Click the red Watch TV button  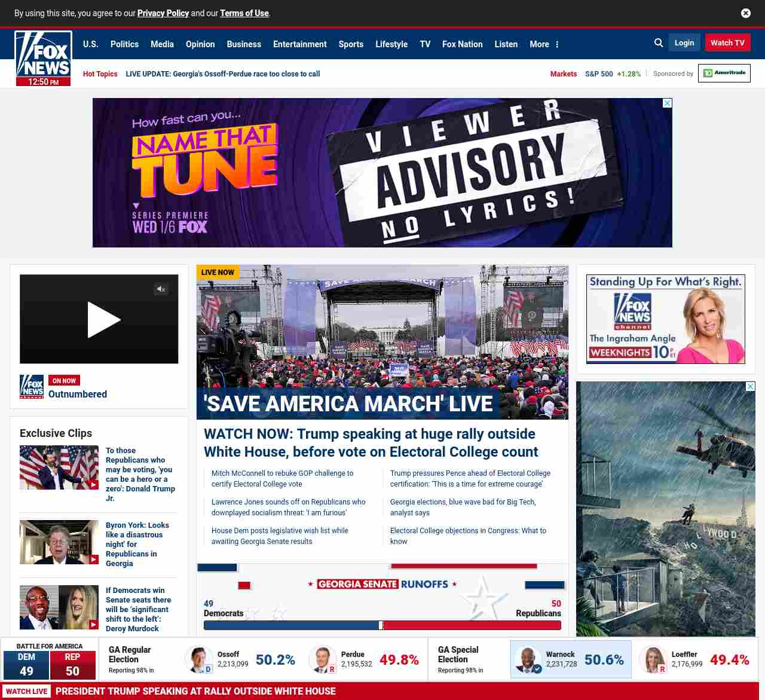click(727, 43)
